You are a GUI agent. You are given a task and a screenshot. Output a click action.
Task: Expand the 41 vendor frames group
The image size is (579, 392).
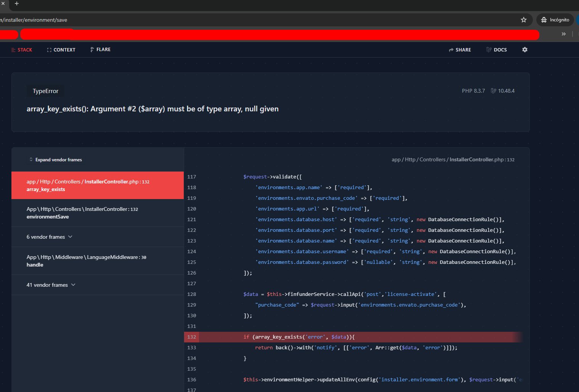click(x=98, y=285)
